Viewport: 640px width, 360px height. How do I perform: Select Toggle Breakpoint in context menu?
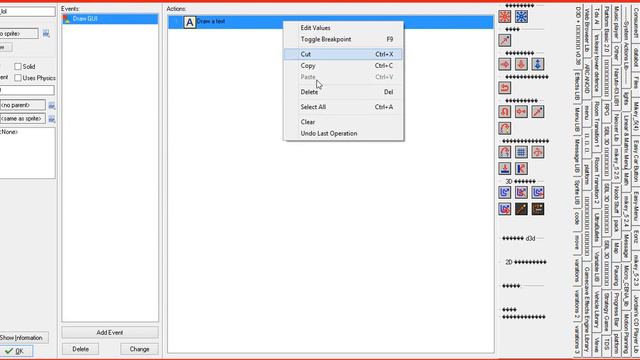point(343,39)
